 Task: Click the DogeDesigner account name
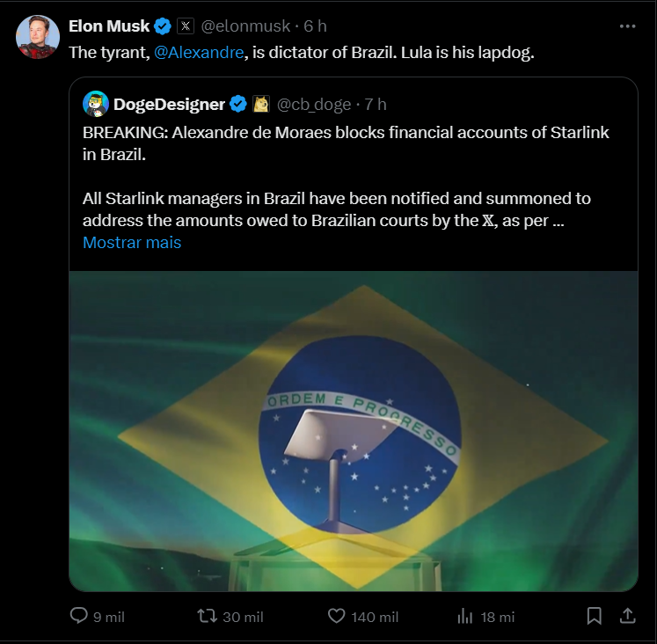[x=169, y=105]
